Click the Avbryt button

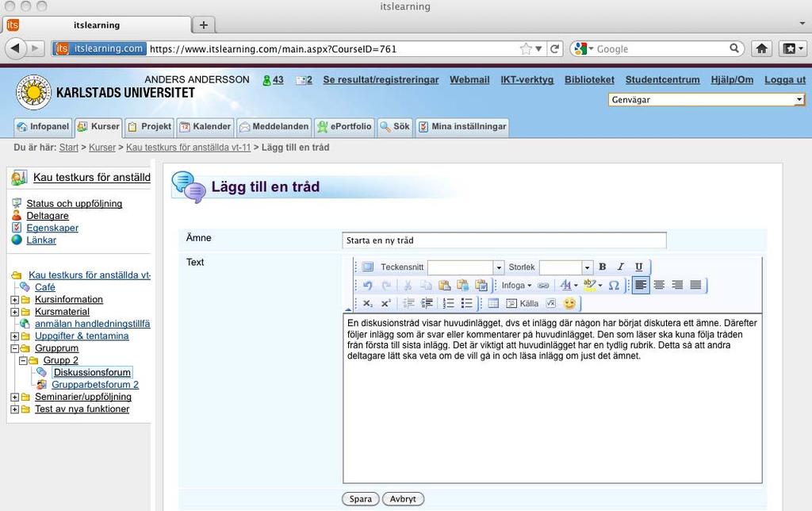403,499
